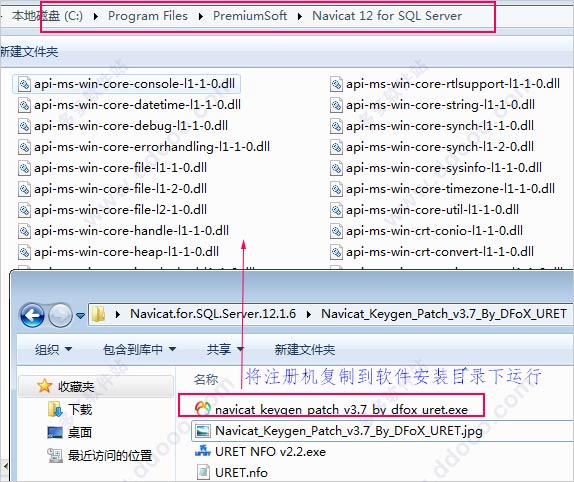Open the recent locations dropdown arrow
The width and height of the screenshot is (574, 482).
81,315
